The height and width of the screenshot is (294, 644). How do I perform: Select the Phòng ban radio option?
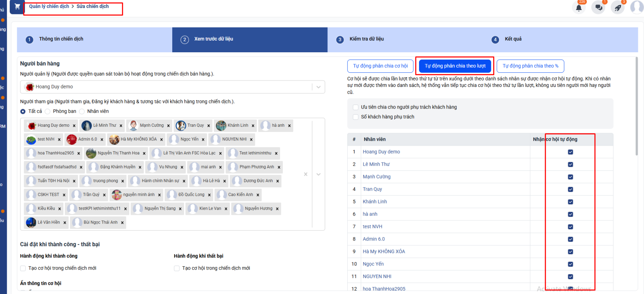[x=48, y=111]
